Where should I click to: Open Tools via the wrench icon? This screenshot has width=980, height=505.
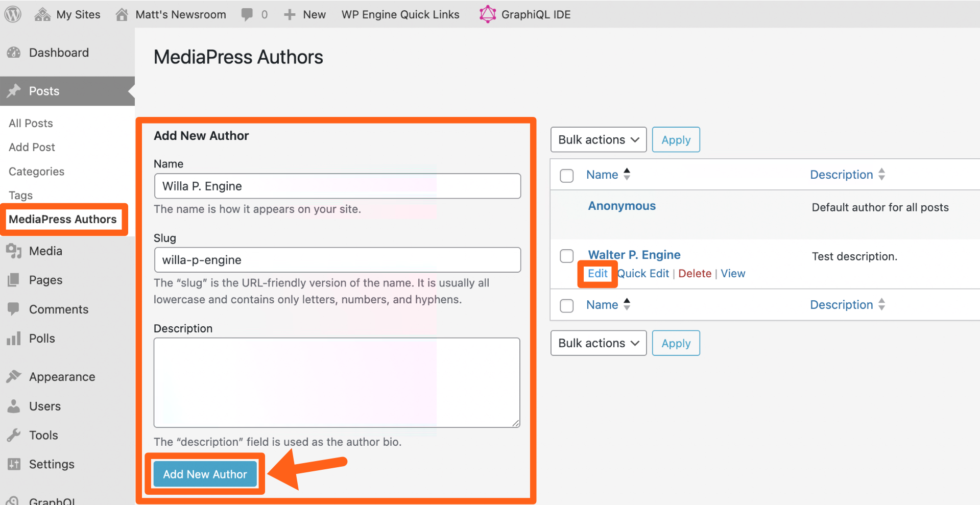14,435
